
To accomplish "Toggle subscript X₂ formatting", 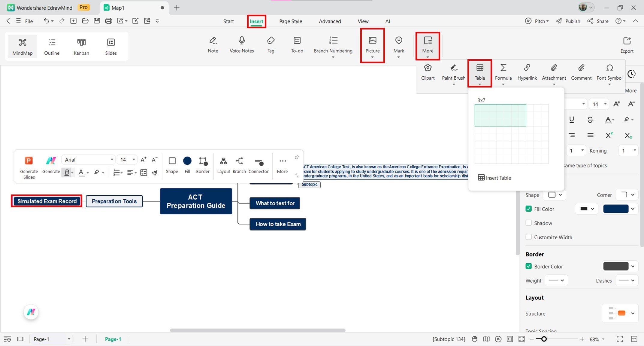I will [x=628, y=135].
